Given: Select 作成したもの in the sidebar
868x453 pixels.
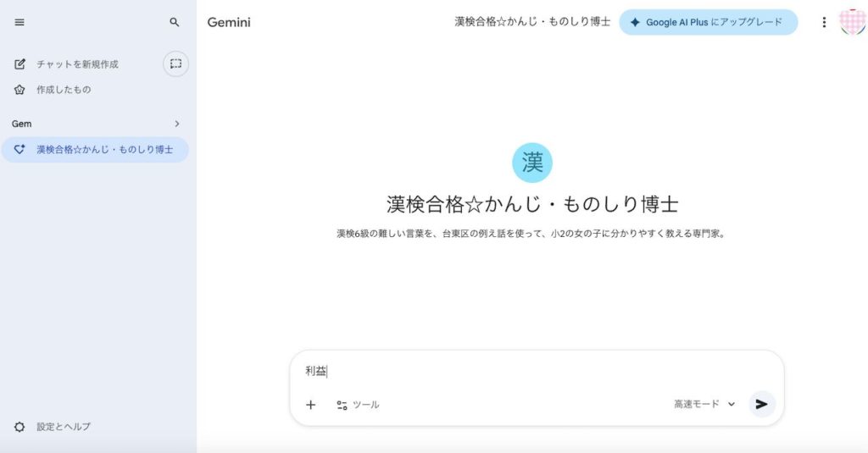Looking at the screenshot, I should (x=64, y=90).
